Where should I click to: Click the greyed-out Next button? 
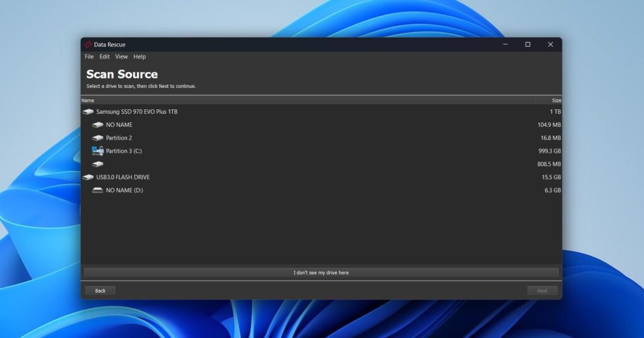542,290
